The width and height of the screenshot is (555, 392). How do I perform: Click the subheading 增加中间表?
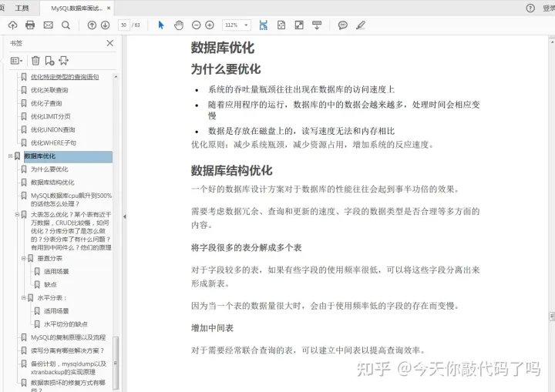213,328
